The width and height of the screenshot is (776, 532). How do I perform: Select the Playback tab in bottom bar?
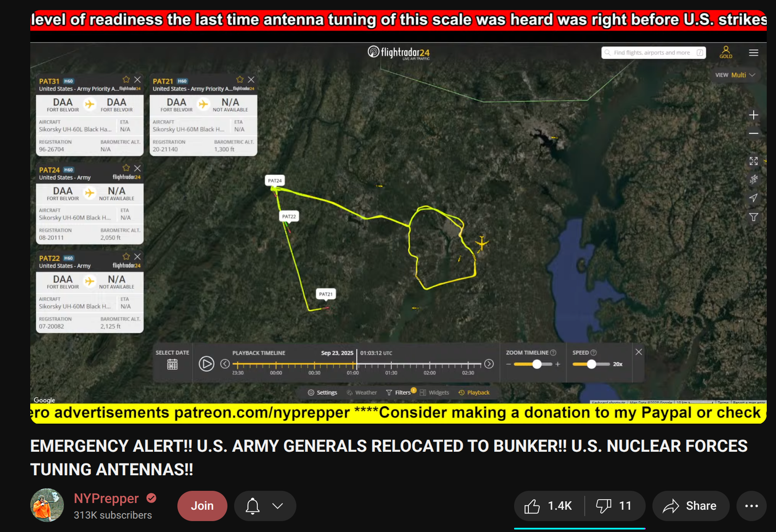click(474, 392)
